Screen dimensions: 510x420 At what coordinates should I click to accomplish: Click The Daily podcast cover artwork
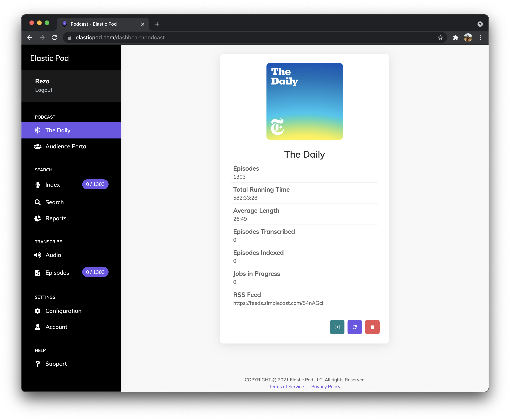tap(305, 101)
